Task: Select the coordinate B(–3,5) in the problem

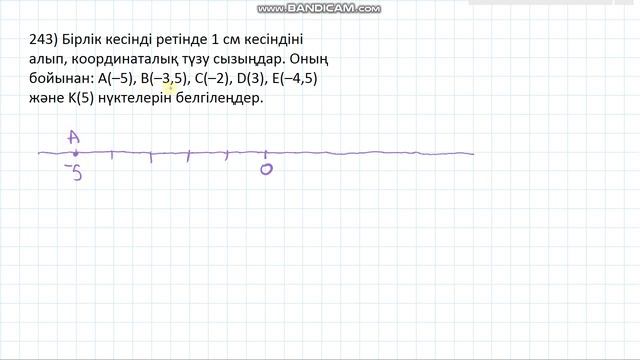Action: (x=164, y=78)
